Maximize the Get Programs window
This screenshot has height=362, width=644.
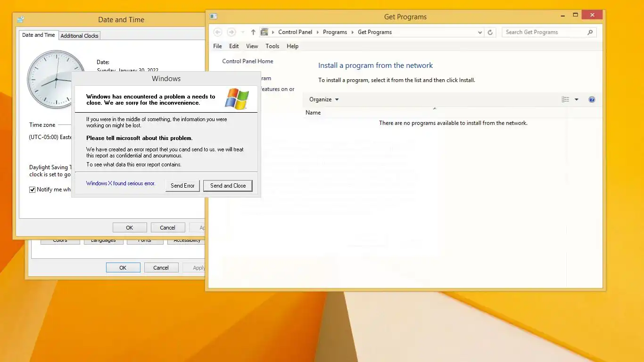(575, 15)
